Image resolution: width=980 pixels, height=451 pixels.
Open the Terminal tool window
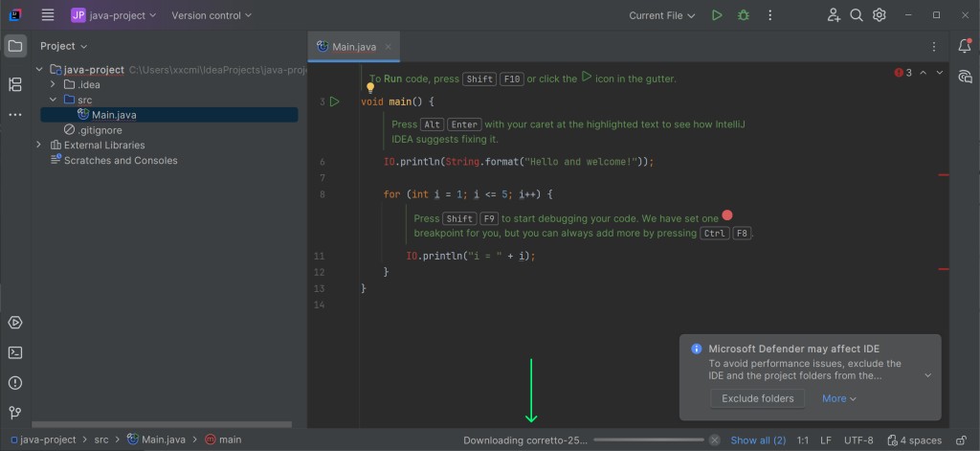(x=15, y=352)
